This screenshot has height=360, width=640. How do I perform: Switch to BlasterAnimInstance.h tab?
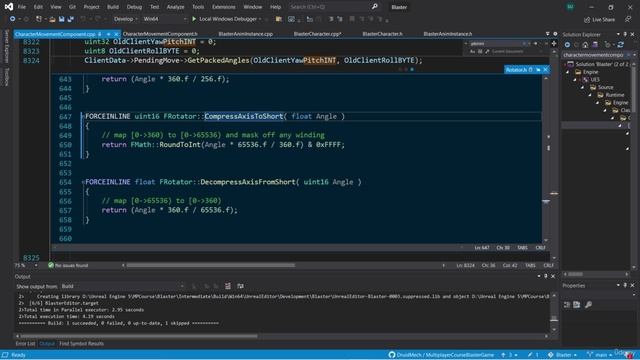point(447,34)
